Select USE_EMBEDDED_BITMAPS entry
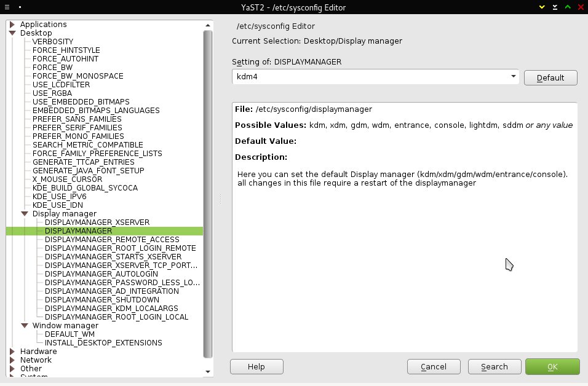The height and width of the screenshot is (386, 588). tap(81, 102)
